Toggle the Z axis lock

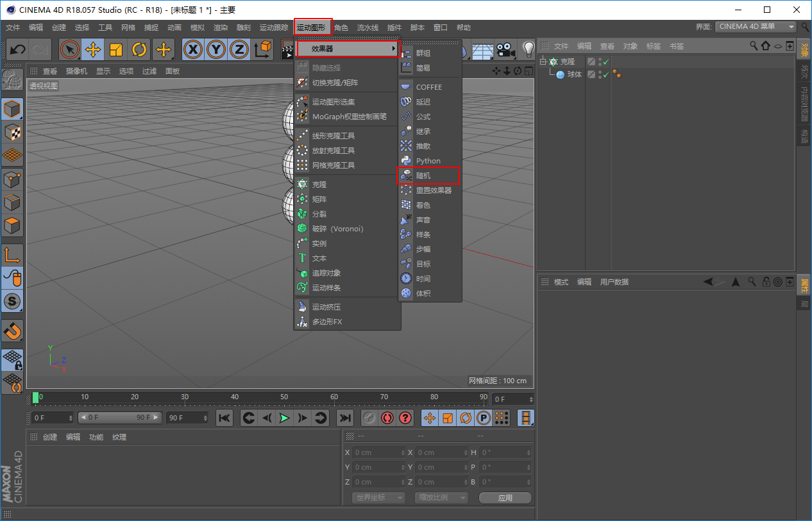pyautogui.click(x=239, y=49)
